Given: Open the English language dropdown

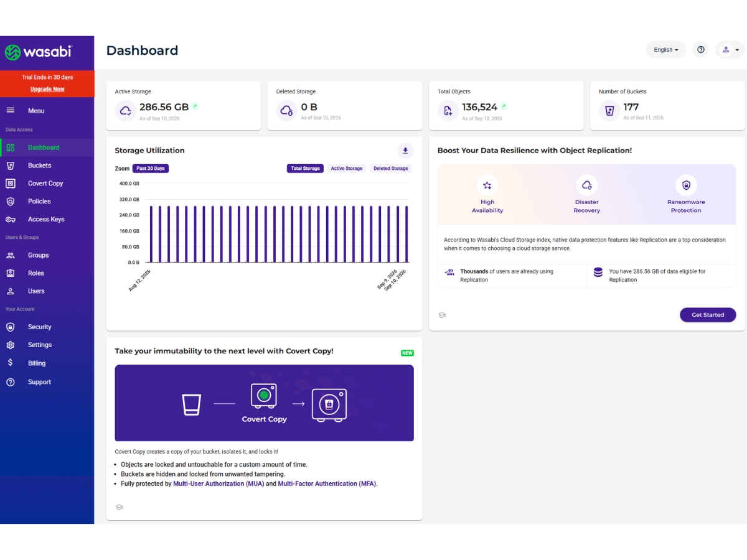Looking at the screenshot, I should tap(666, 50).
